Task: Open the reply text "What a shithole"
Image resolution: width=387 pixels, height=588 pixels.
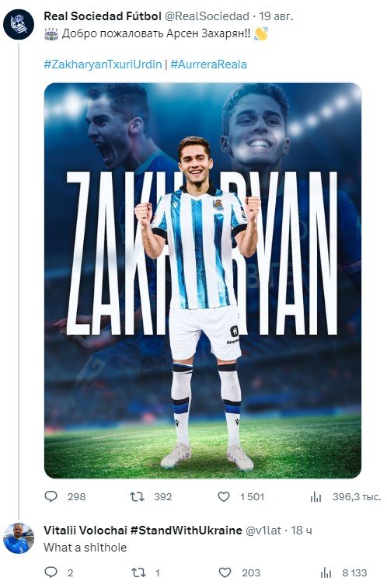Action: [85, 548]
